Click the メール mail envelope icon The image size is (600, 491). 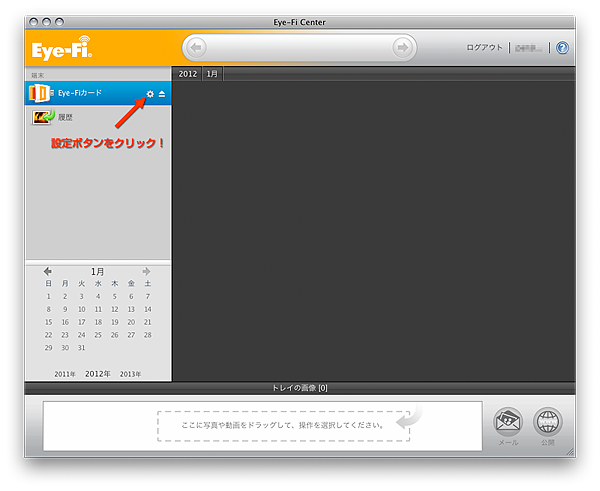508,422
